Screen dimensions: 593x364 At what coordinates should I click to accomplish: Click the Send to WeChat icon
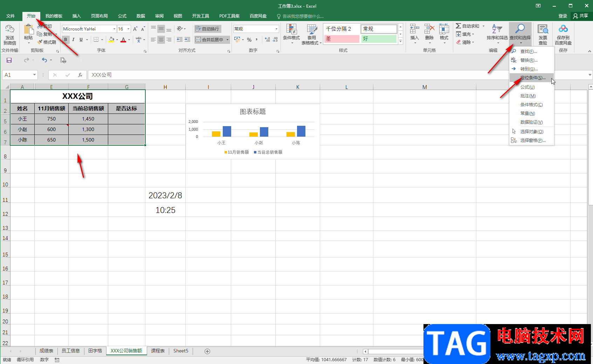pyautogui.click(x=10, y=30)
